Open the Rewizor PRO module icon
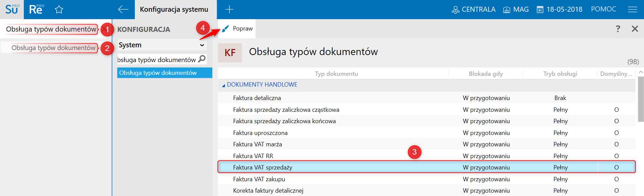The image size is (644, 196). [36, 9]
